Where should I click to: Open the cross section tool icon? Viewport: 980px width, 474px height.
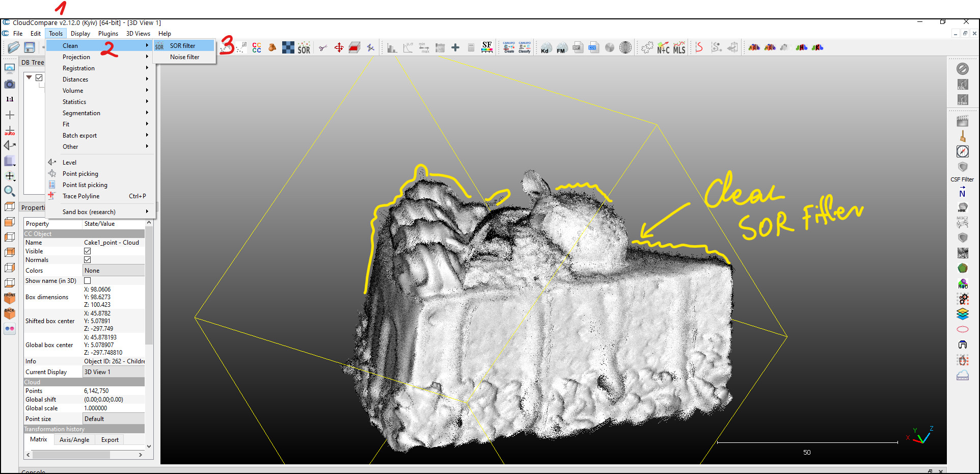pos(355,48)
